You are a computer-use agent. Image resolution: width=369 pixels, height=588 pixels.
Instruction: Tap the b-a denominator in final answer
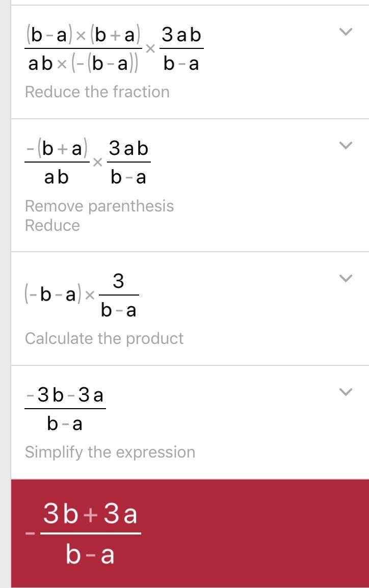pos(90,554)
